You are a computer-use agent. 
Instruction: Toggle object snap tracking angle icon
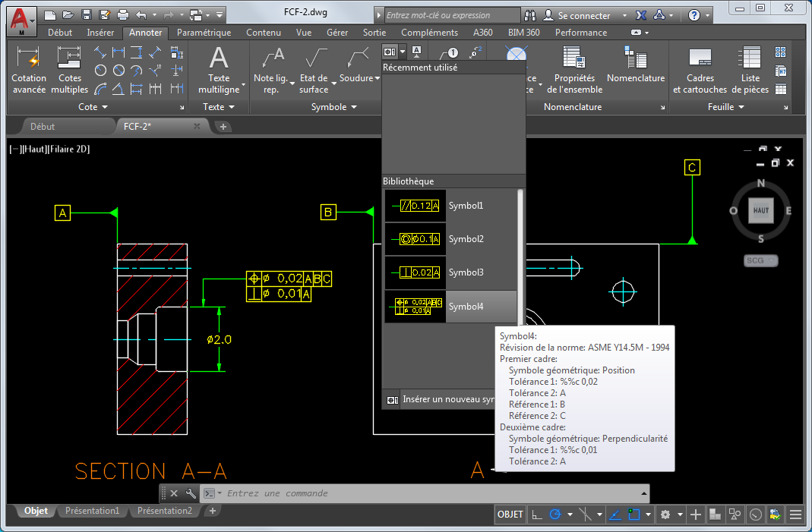tap(615, 515)
